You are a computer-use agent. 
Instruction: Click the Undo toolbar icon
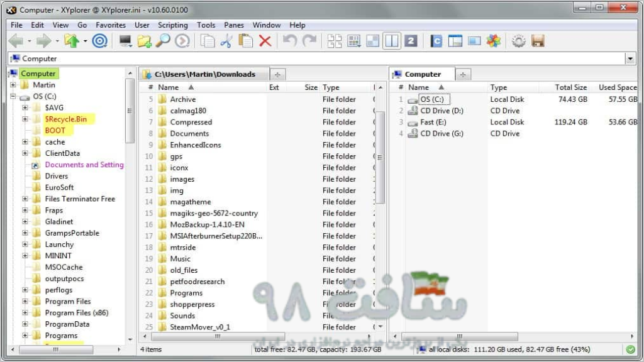tap(290, 41)
